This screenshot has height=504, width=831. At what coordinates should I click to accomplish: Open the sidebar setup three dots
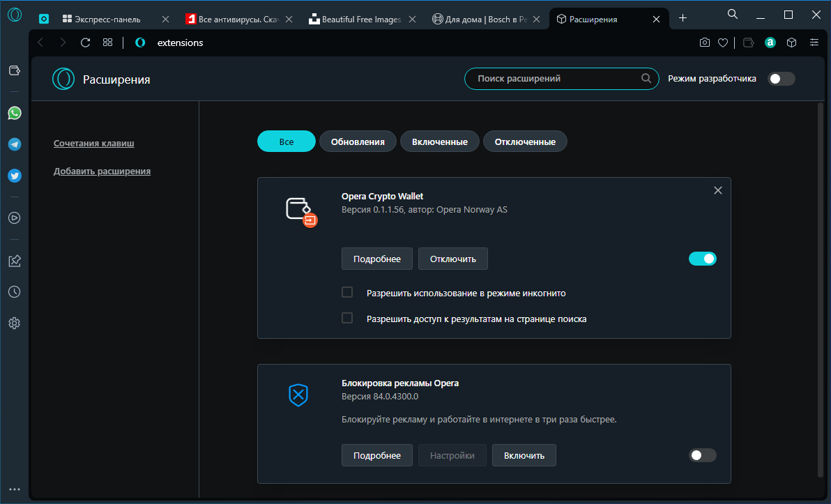tap(15, 489)
